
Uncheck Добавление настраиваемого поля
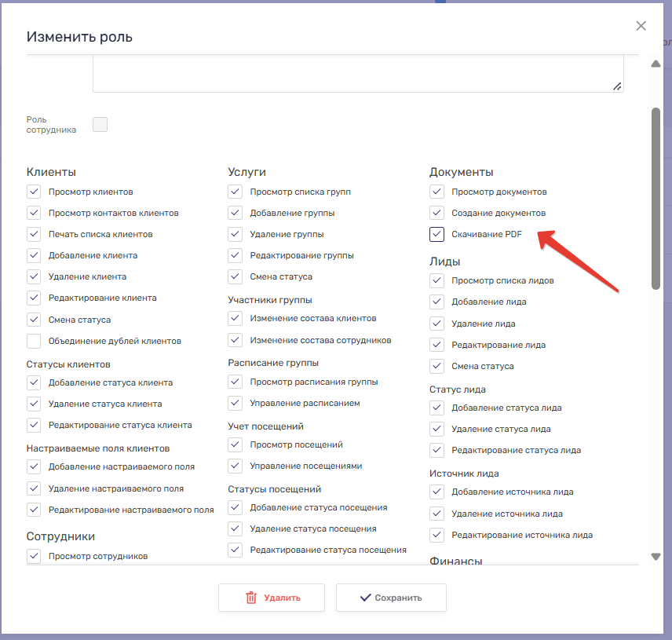point(34,466)
